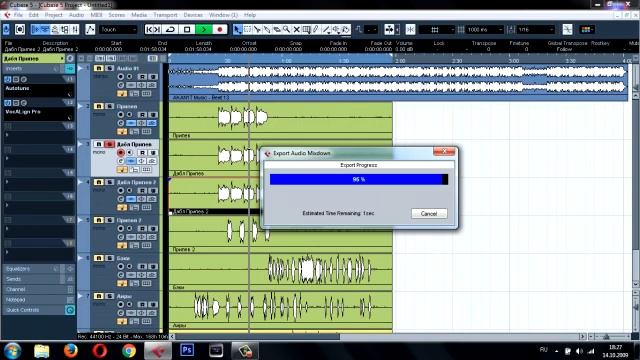
Task: Mute the Audio 01 track
Action: [98, 68]
